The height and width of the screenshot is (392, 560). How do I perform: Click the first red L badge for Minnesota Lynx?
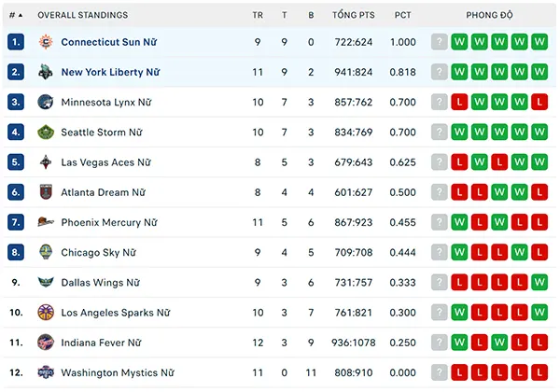(x=459, y=102)
